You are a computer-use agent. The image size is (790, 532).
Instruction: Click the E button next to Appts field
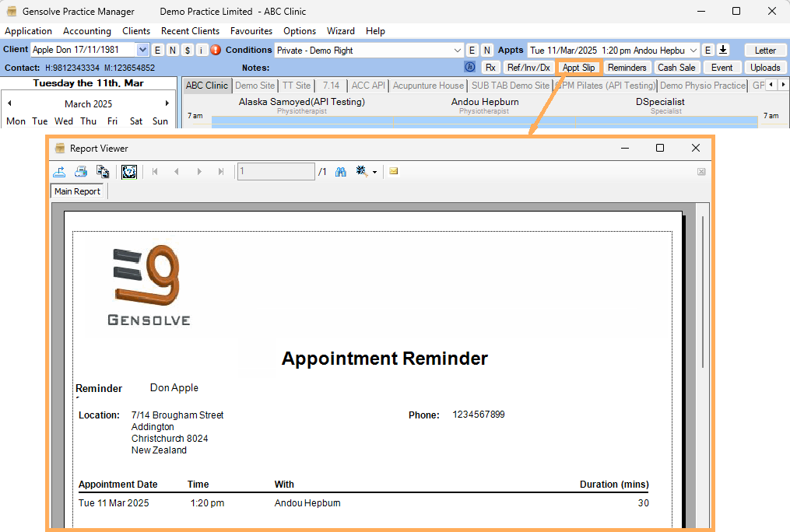click(707, 50)
